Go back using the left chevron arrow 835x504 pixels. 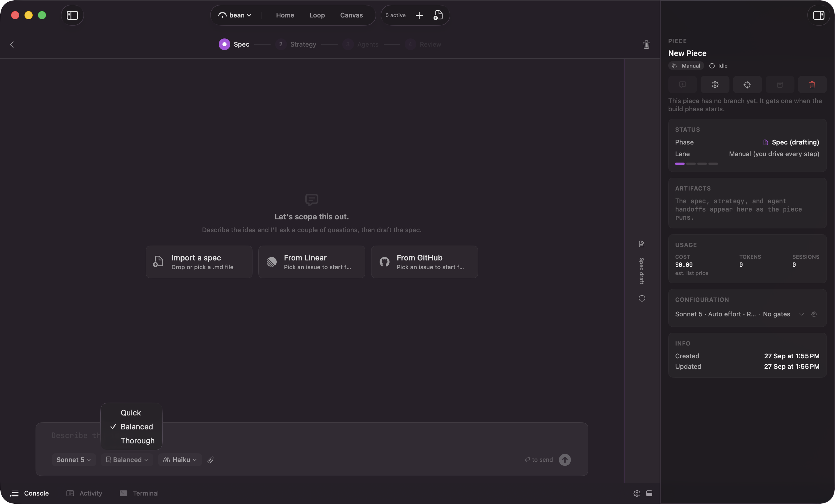coord(12,44)
